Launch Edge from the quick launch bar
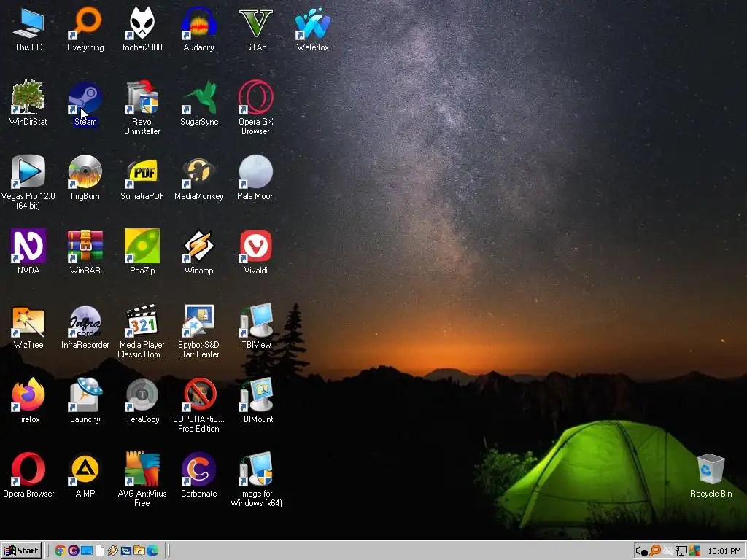This screenshot has width=747, height=560. point(152,551)
